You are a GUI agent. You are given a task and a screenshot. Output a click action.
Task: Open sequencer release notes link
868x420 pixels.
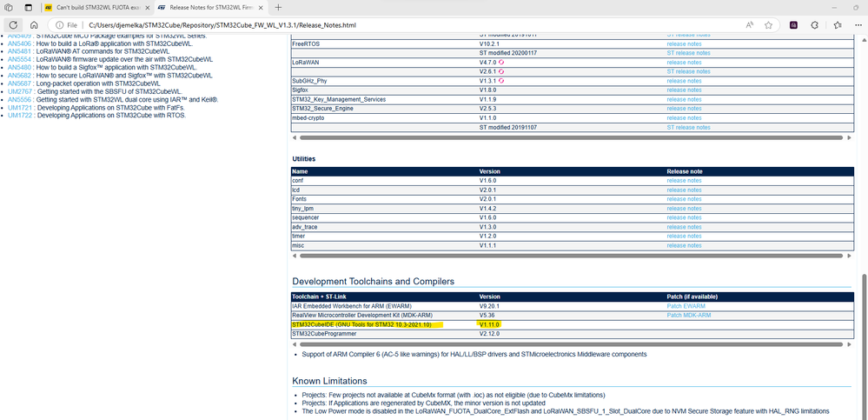point(684,217)
